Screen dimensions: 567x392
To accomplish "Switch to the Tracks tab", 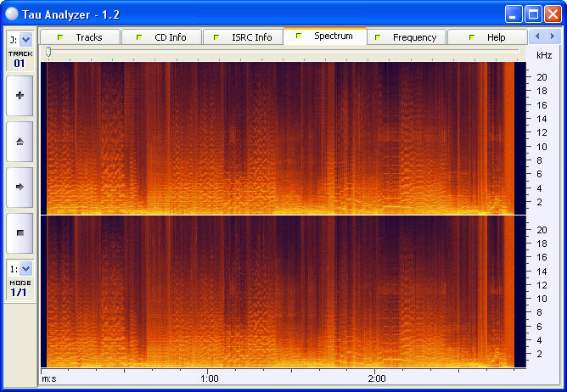I will click(x=81, y=37).
